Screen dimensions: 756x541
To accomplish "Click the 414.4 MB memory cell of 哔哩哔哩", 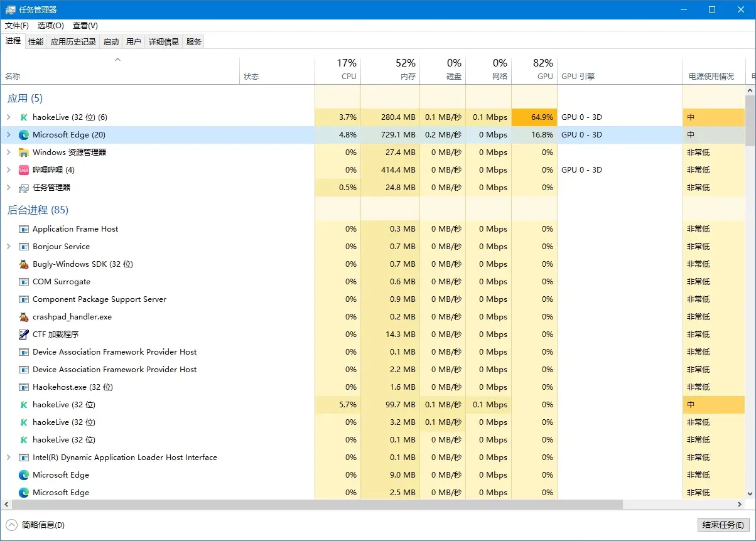I will pos(390,170).
